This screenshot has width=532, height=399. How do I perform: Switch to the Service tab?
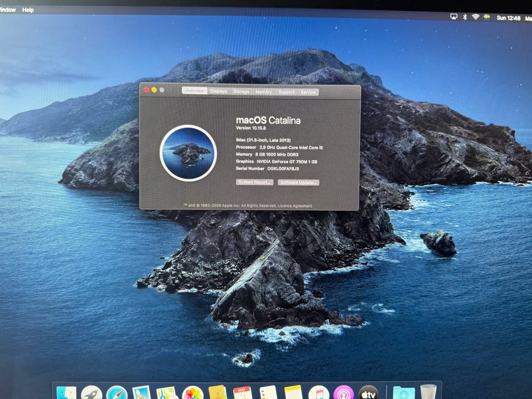[308, 92]
